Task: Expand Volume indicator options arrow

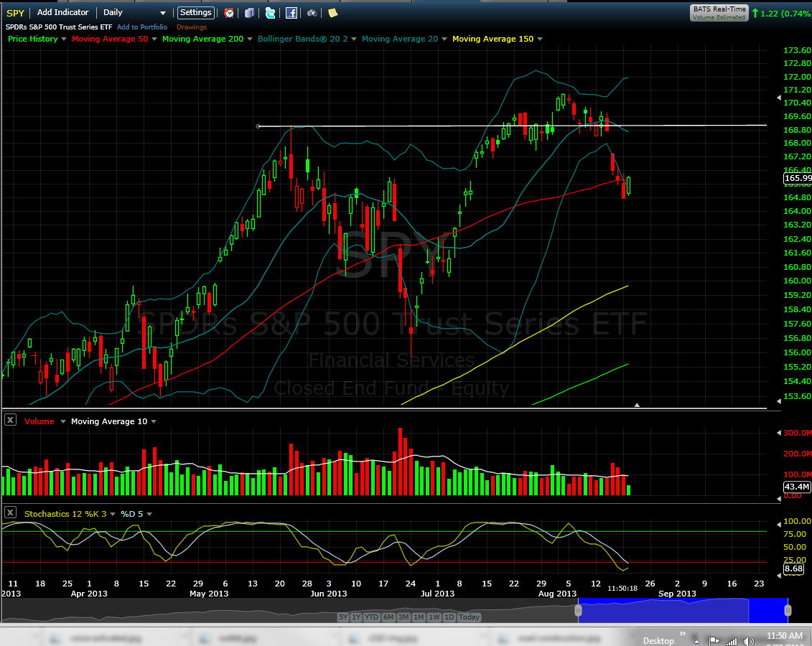Action: (x=63, y=421)
